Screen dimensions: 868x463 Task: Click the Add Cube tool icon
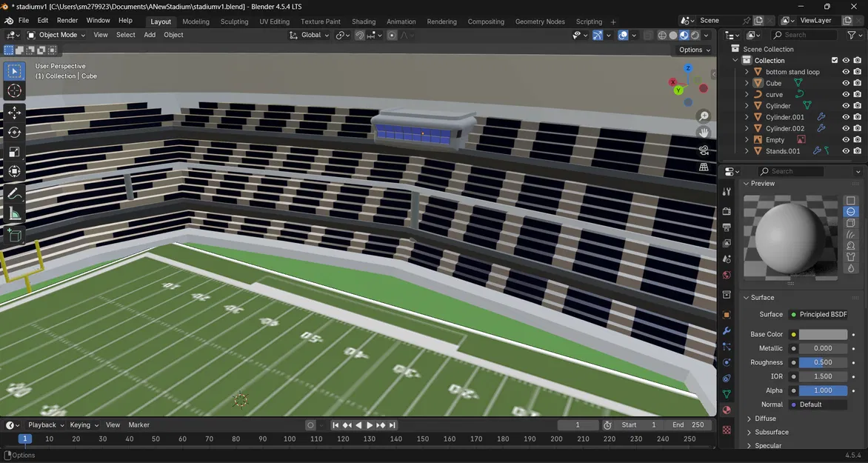click(14, 236)
